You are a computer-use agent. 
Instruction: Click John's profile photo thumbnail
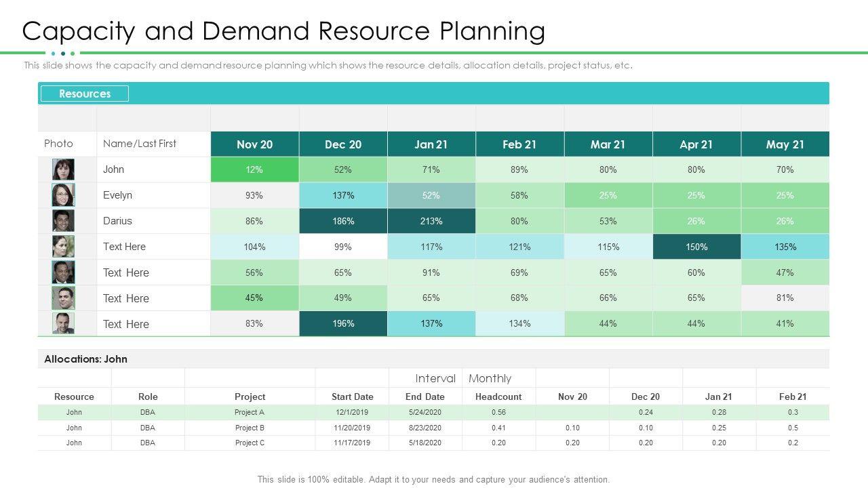coord(63,169)
